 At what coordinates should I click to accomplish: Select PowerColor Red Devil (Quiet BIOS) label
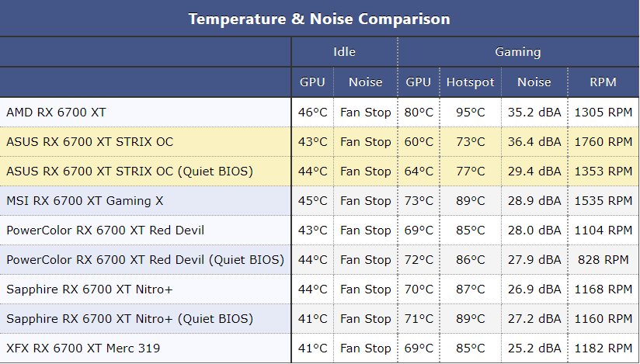pos(144,260)
